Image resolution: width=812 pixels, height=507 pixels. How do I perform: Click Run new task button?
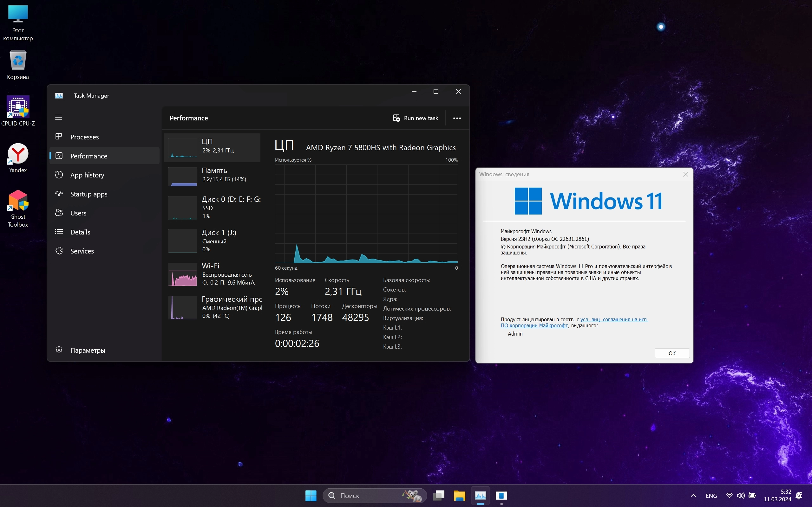(x=416, y=118)
